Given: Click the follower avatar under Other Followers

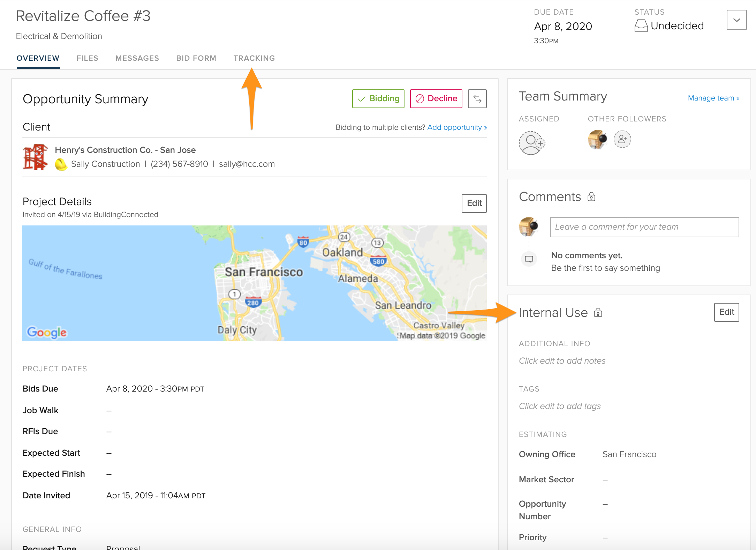Looking at the screenshot, I should (x=597, y=139).
